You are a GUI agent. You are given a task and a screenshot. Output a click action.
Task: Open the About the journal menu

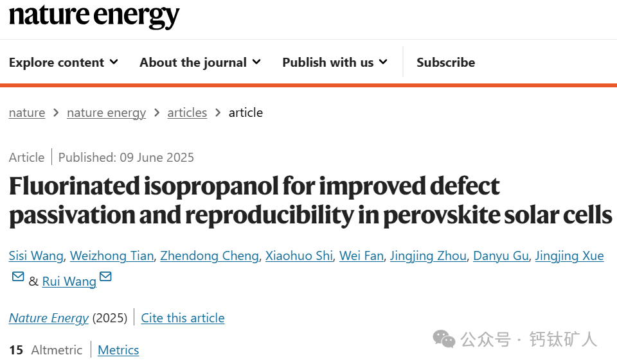point(200,62)
